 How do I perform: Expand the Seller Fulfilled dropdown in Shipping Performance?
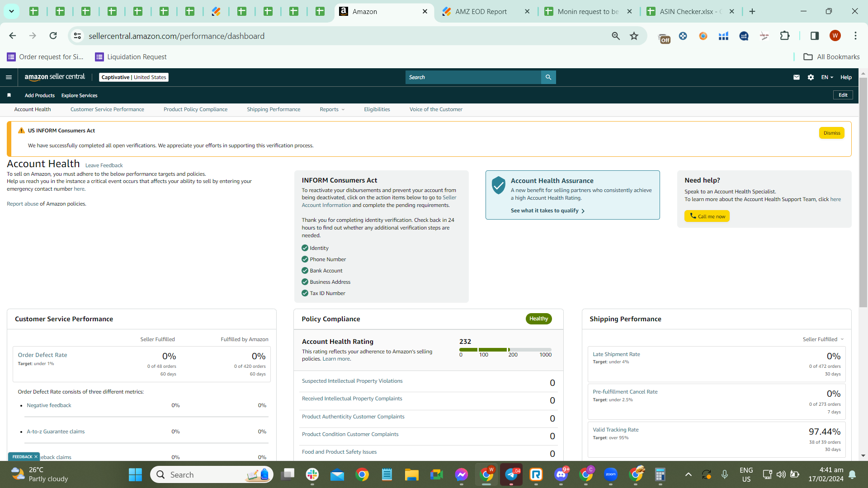point(823,339)
